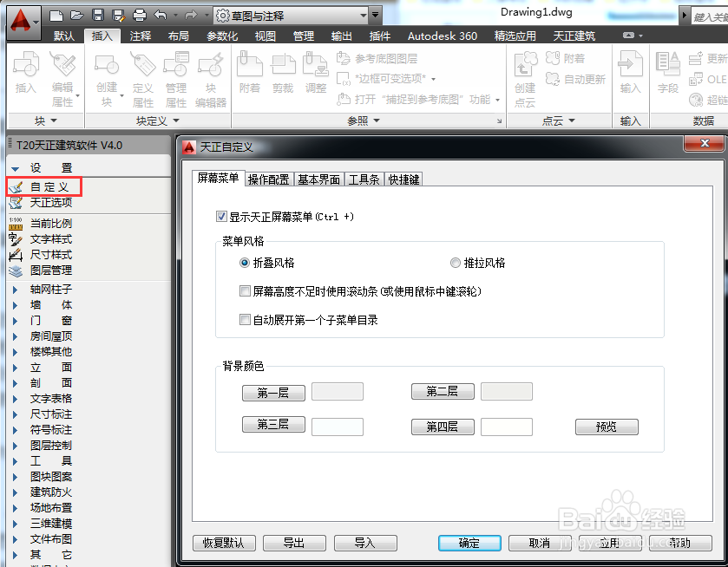Enable 屏幕高度不足时使用滚动条 checkbox

pyautogui.click(x=245, y=291)
